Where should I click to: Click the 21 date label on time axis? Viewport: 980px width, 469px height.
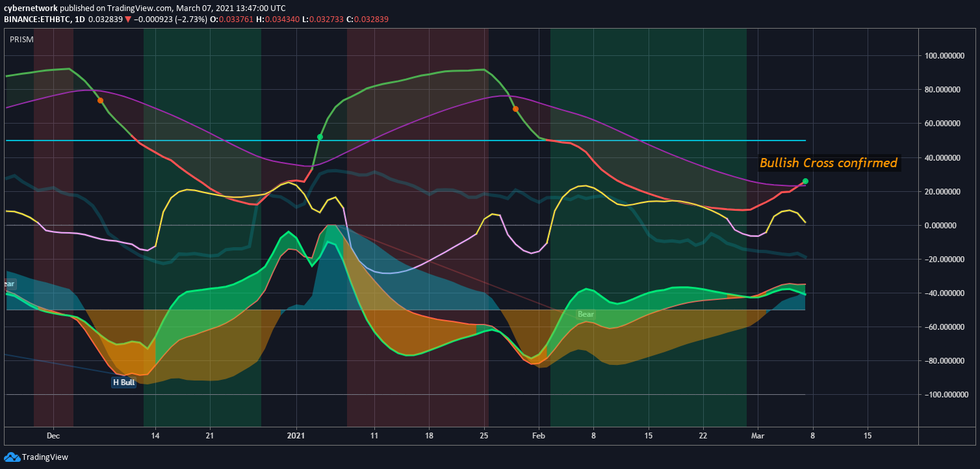tap(210, 435)
